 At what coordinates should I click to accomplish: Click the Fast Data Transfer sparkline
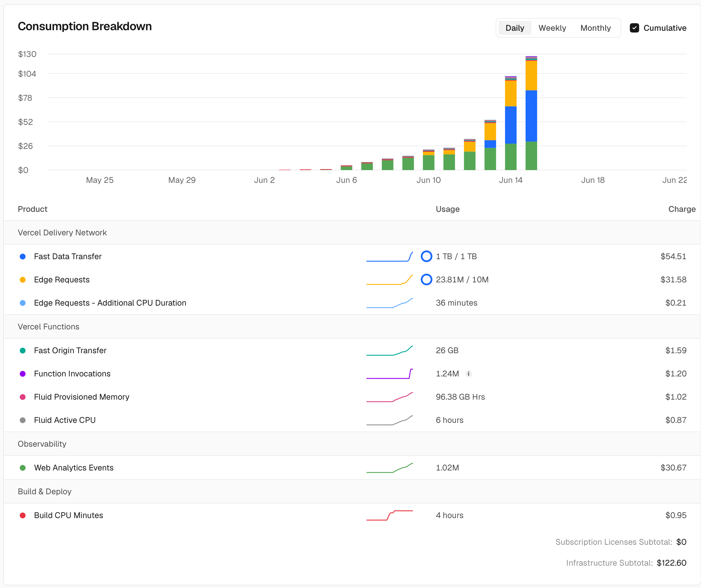(x=389, y=257)
